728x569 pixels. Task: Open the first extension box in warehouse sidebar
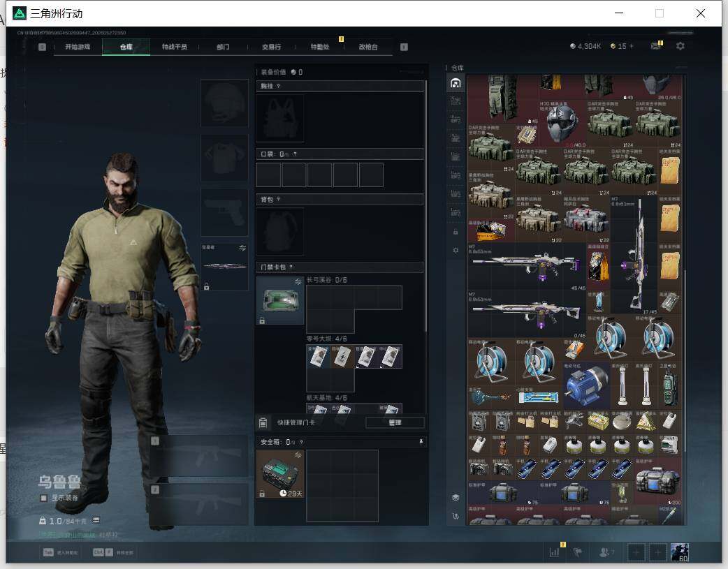coord(456,102)
